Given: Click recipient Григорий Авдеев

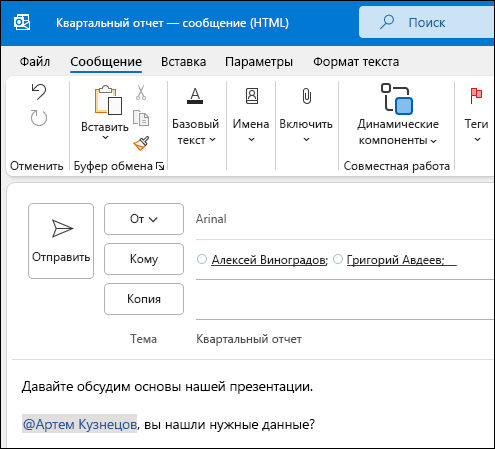Looking at the screenshot, I should point(395,260).
